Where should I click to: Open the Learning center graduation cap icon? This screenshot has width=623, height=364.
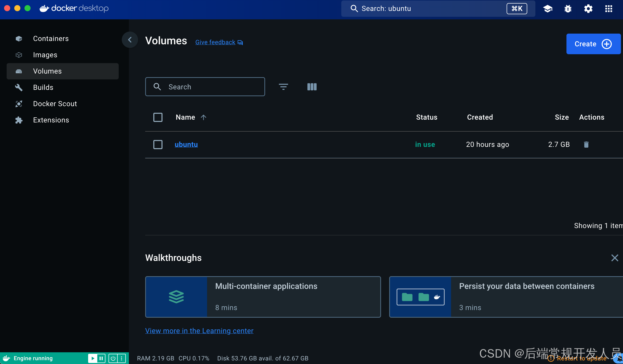pyautogui.click(x=548, y=9)
